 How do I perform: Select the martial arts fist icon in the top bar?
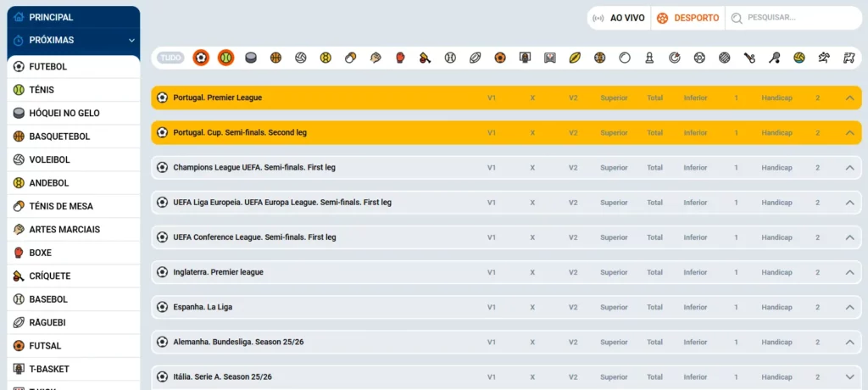coord(376,58)
